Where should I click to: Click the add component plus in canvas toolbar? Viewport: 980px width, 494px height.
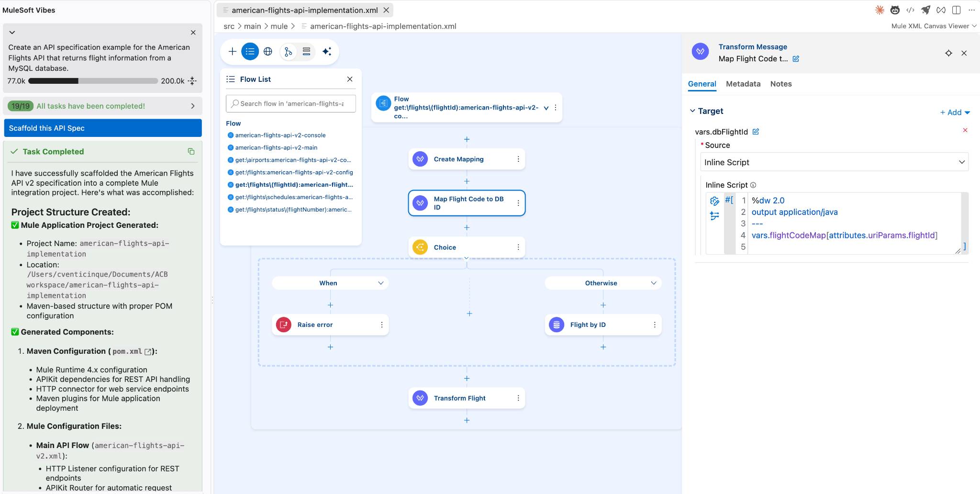[233, 51]
